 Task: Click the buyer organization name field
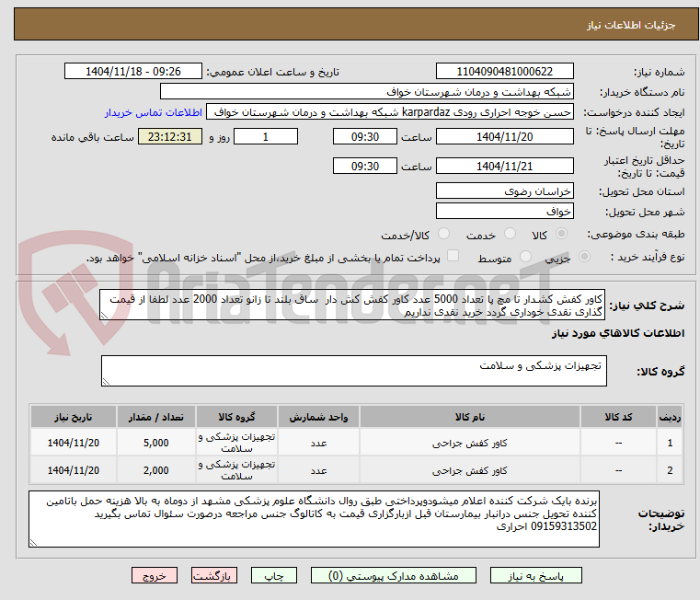point(366,92)
